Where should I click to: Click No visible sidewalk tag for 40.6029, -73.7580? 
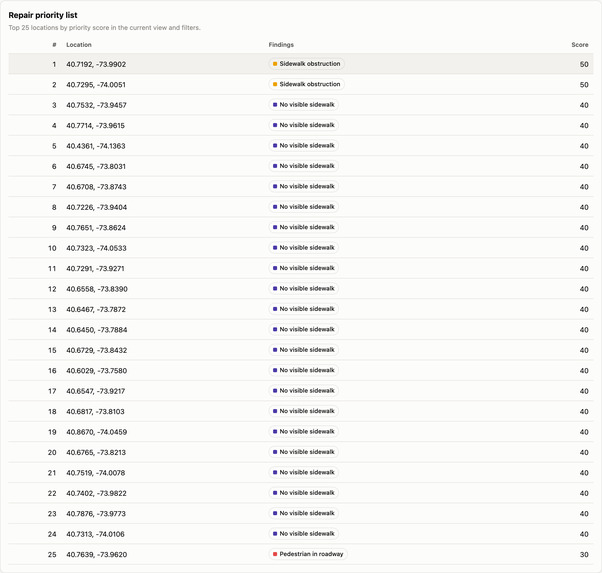pyautogui.click(x=303, y=370)
